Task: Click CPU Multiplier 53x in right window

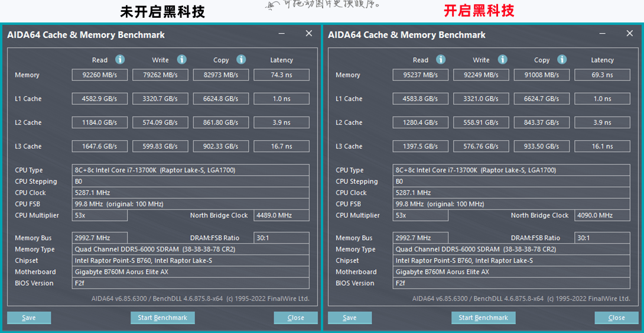Action: coord(421,215)
